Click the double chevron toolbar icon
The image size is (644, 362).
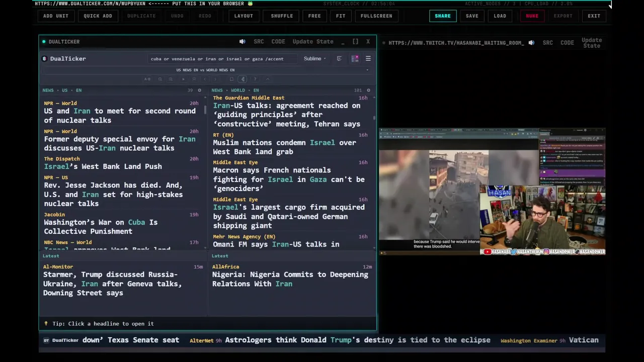[x=194, y=79]
